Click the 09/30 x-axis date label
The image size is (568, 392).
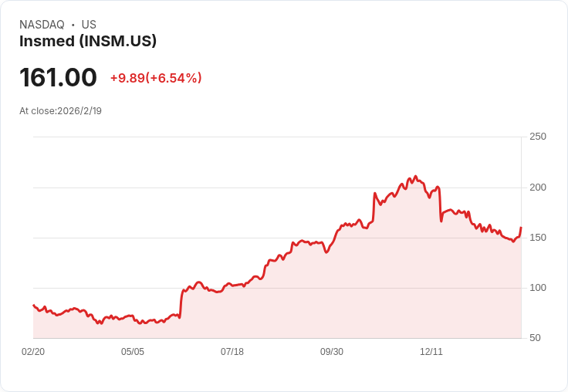pyautogui.click(x=332, y=352)
